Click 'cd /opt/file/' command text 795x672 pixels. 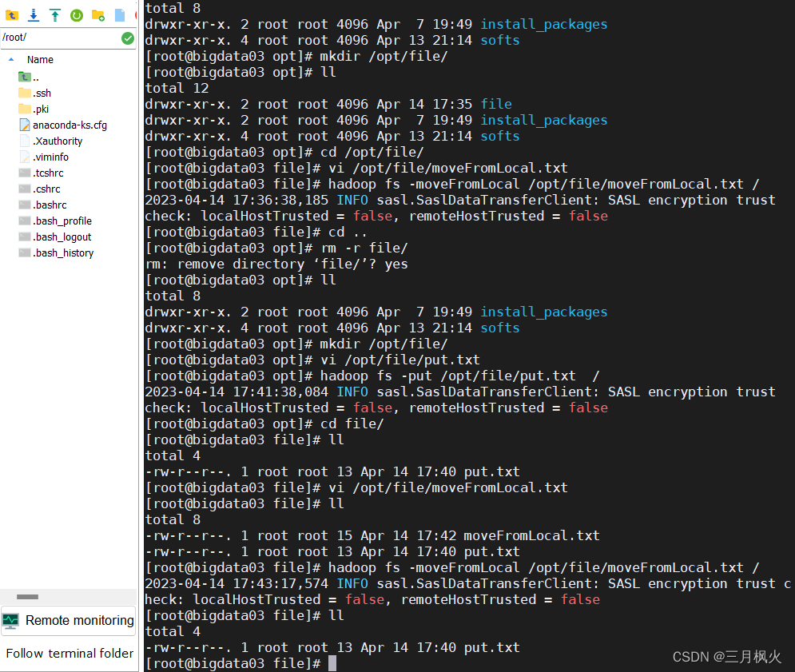[372, 152]
